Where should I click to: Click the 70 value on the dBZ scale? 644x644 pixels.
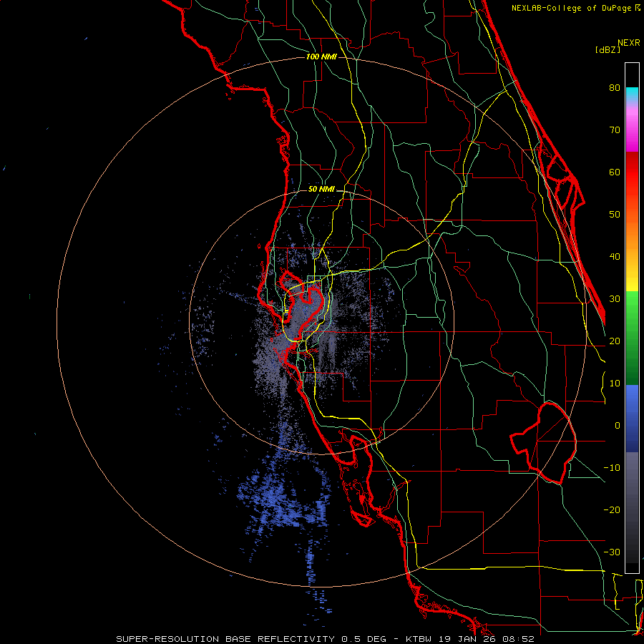click(615, 130)
